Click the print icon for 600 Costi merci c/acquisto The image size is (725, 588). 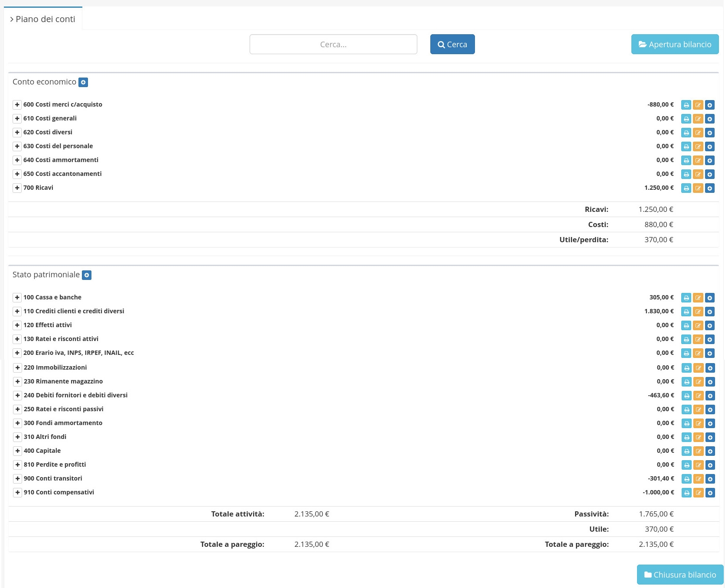(686, 105)
